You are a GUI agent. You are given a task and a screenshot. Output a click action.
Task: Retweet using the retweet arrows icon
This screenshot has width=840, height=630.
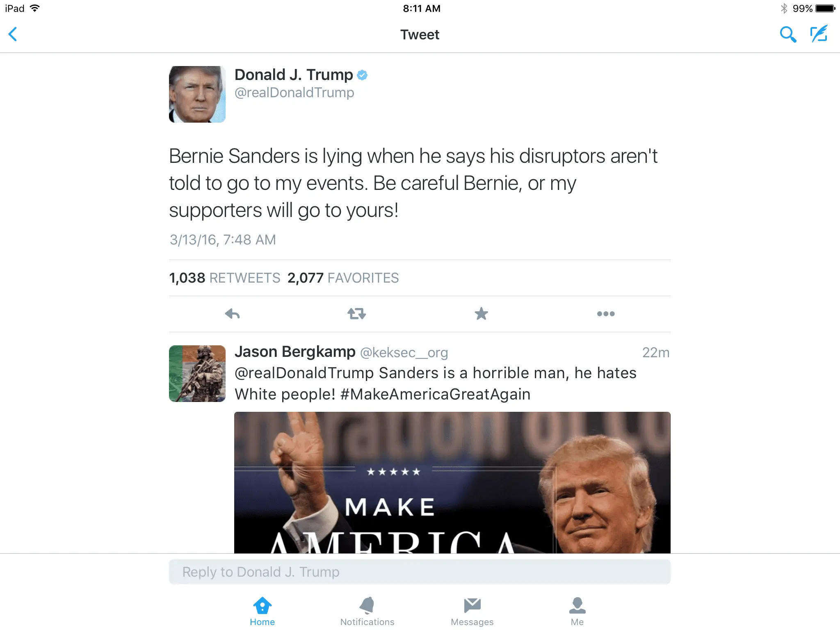click(356, 314)
